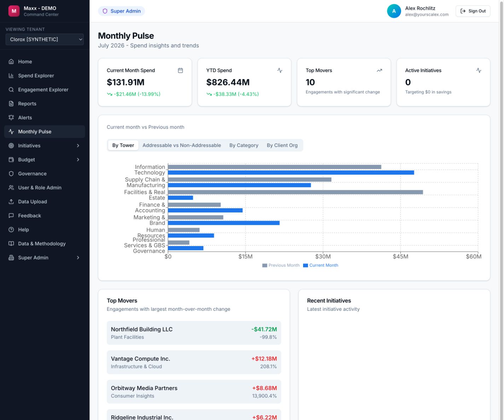Click the Reports document icon
504x420 pixels.
pyautogui.click(x=11, y=104)
